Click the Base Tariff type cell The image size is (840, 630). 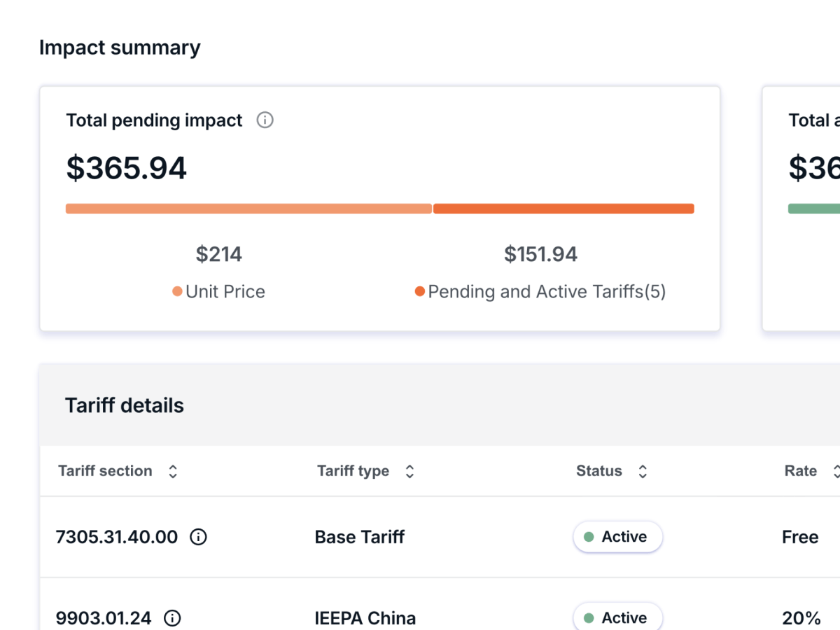click(x=360, y=537)
